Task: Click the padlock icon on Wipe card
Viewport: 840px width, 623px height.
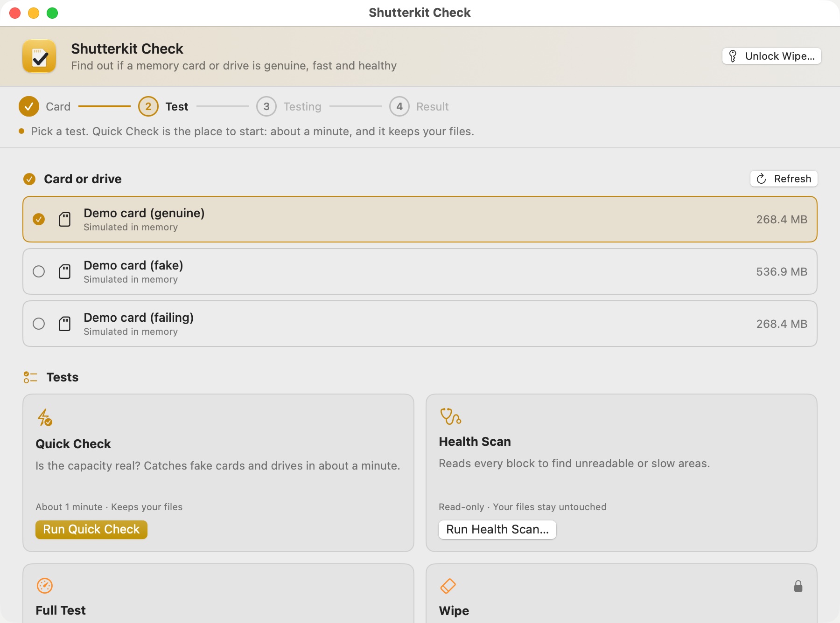Action: tap(798, 586)
